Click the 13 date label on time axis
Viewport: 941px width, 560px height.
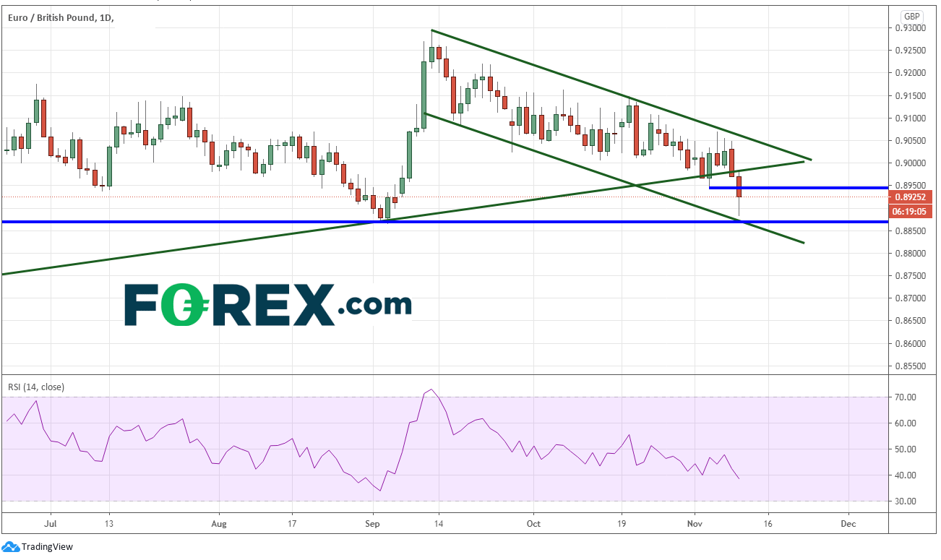tap(108, 523)
